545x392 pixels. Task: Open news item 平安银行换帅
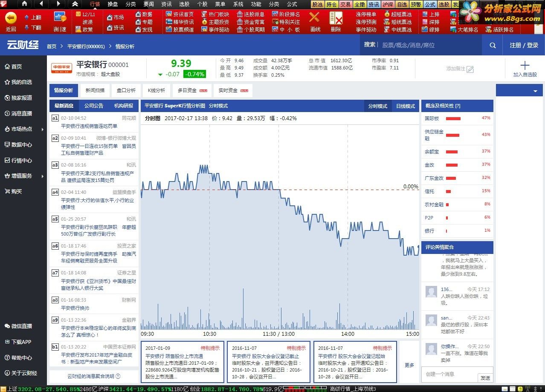pos(75,308)
